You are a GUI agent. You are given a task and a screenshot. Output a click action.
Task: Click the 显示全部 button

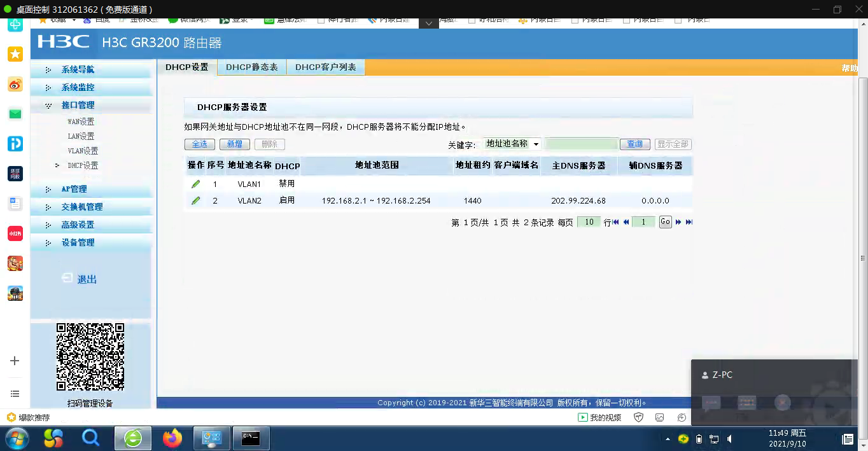coord(673,144)
